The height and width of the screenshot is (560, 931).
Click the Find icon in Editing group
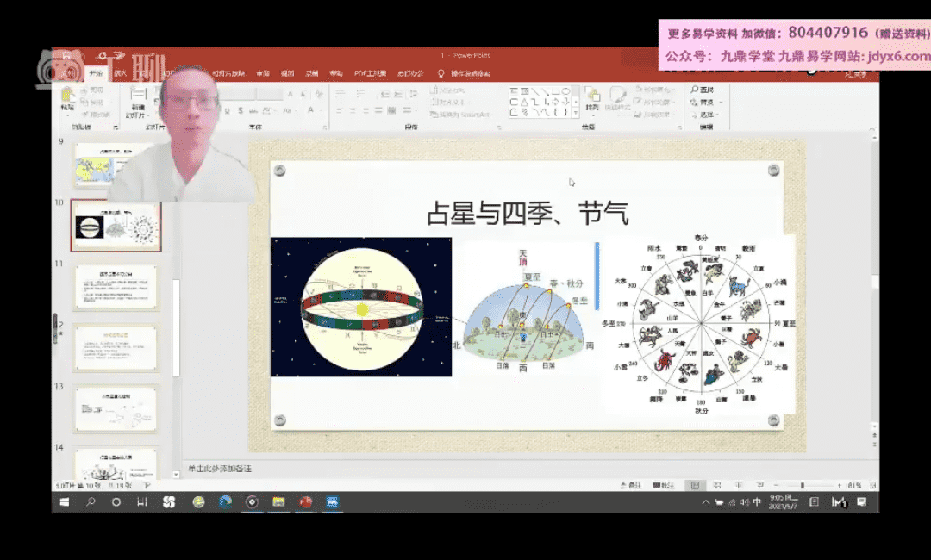pos(702,90)
